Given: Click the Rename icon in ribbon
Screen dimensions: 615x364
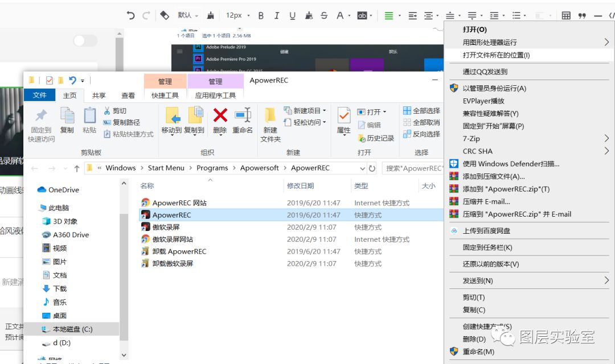Looking at the screenshot, I should coord(243,115).
